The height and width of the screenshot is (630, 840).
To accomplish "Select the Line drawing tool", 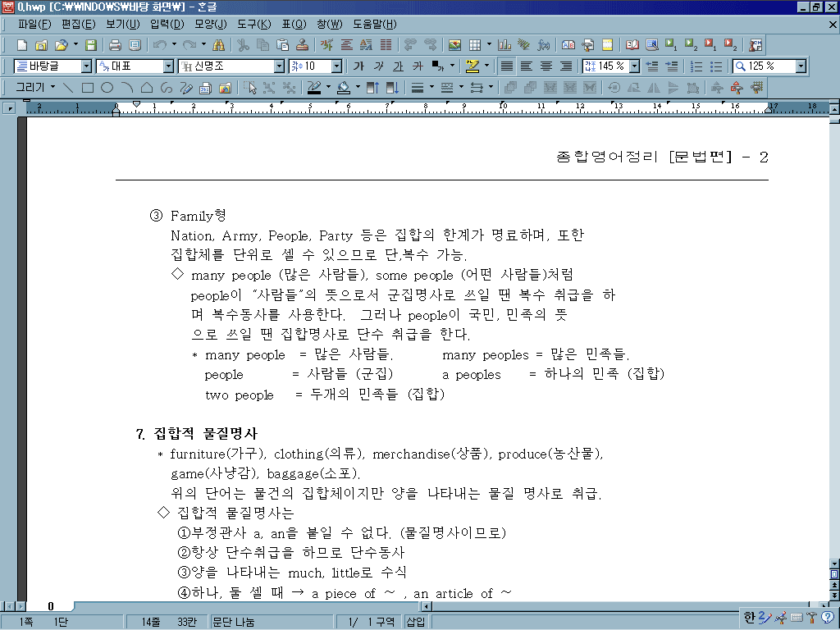I will 68,87.
